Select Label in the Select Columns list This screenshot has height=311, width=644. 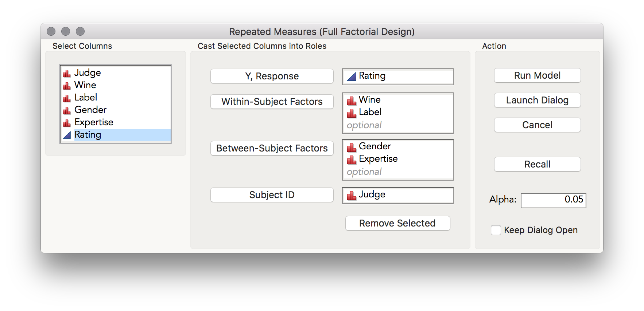(86, 98)
